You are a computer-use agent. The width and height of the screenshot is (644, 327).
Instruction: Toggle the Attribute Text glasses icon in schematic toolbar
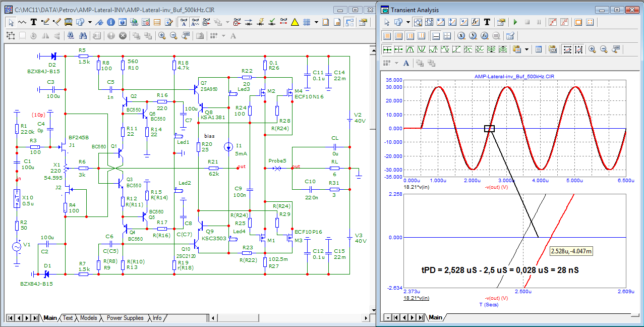[195, 22]
